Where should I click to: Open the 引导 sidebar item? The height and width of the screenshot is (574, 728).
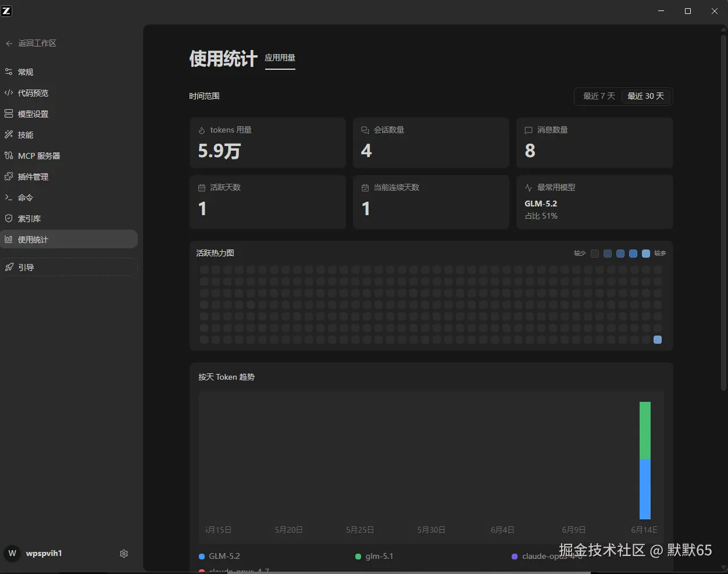tap(69, 268)
